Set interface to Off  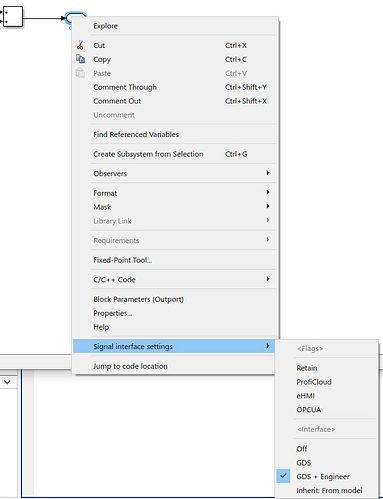(327, 449)
